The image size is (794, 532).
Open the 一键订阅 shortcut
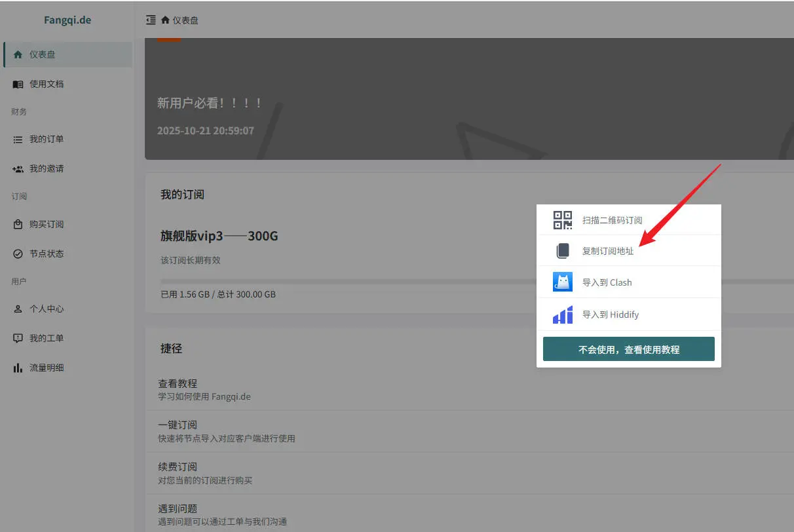pos(469,431)
